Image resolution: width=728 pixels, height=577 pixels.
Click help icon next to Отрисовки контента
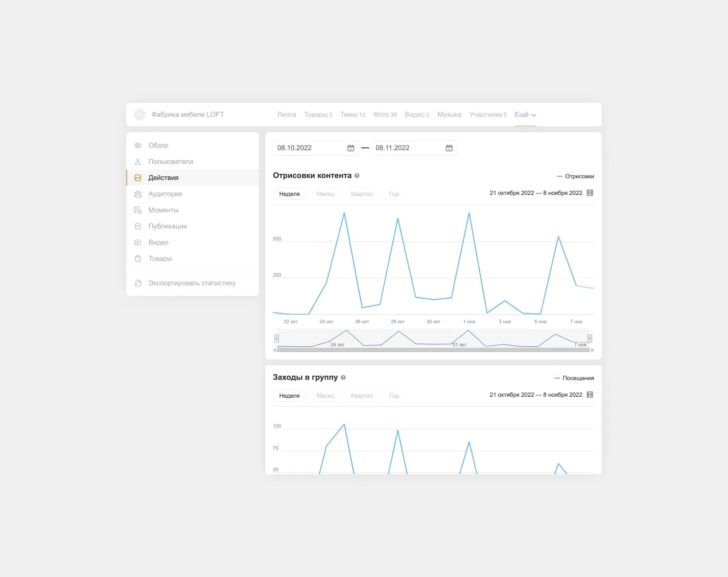[357, 176]
